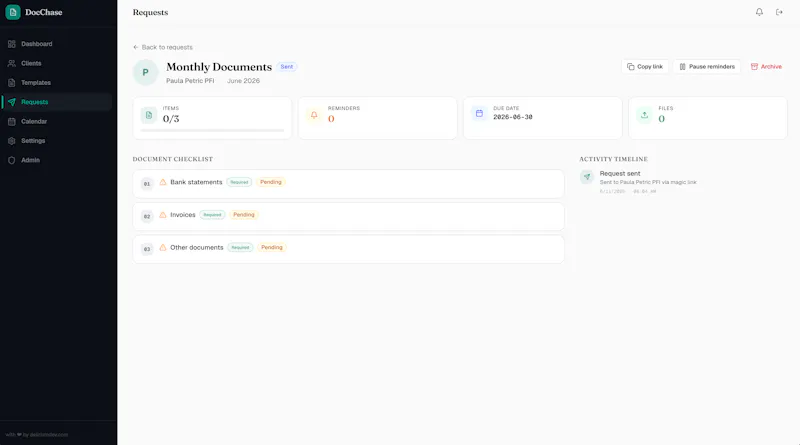Click the Request sent timeline entry

(x=648, y=182)
